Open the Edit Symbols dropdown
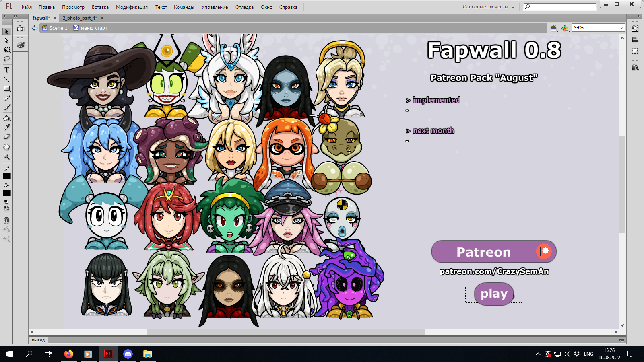This screenshot has height=362, width=644. coord(565,28)
